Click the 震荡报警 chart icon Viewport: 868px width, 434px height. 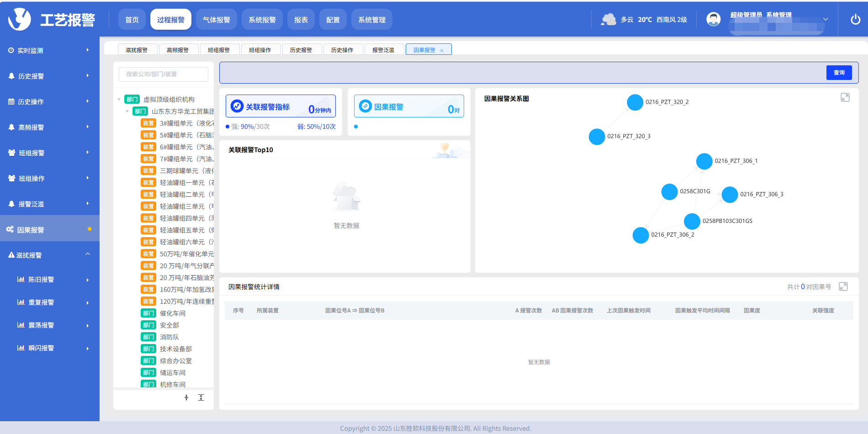tap(21, 325)
